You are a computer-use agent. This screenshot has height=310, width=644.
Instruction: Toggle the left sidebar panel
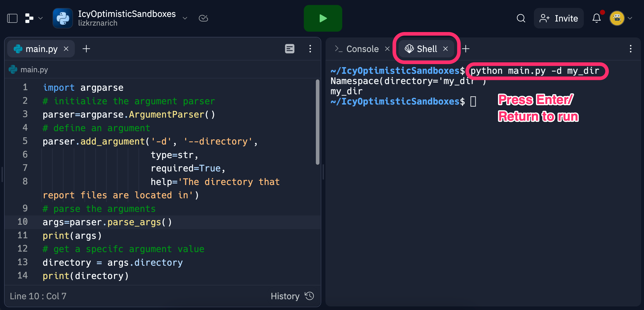point(12,18)
